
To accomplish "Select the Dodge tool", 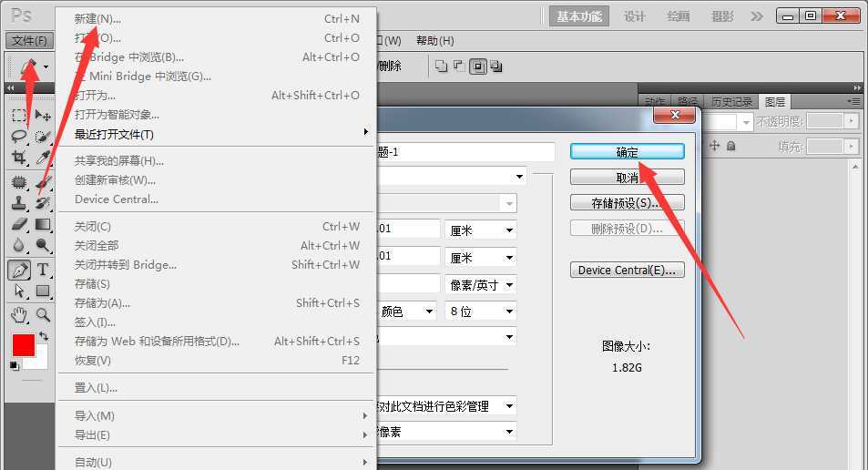I will pos(43,245).
